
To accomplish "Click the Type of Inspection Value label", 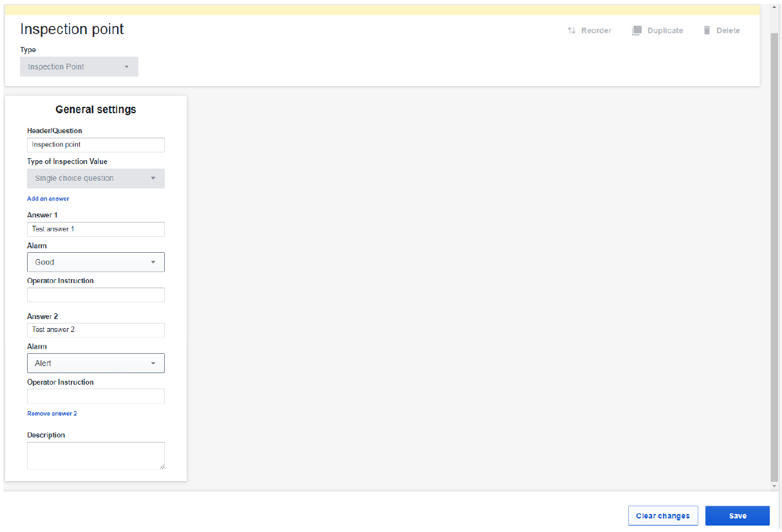I will click(68, 161).
